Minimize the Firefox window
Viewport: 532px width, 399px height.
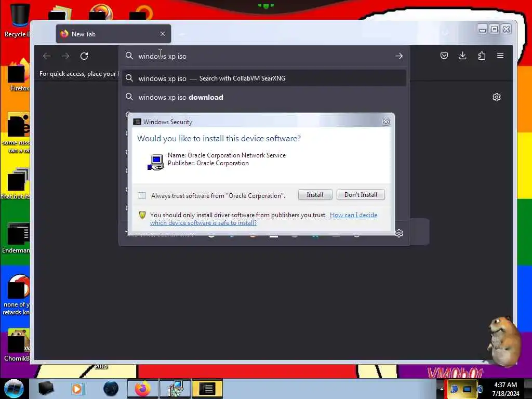482,30
